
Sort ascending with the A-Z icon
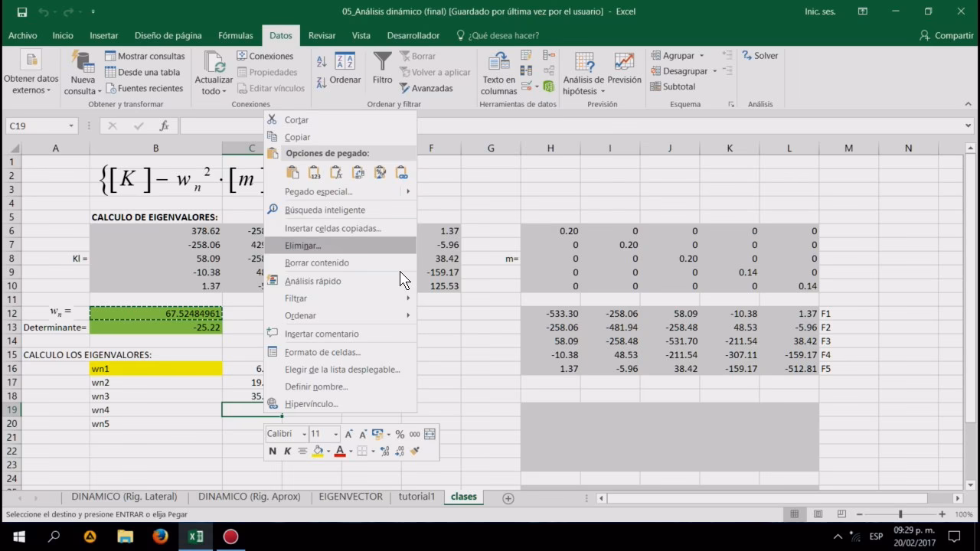[322, 62]
